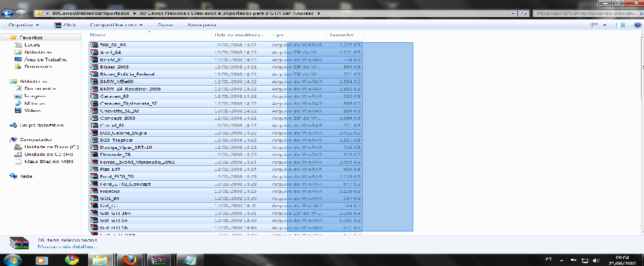644x266 pixels.
Task: Select the Caravan_Diplomata_SE file name
Action: pyautogui.click(x=128, y=104)
